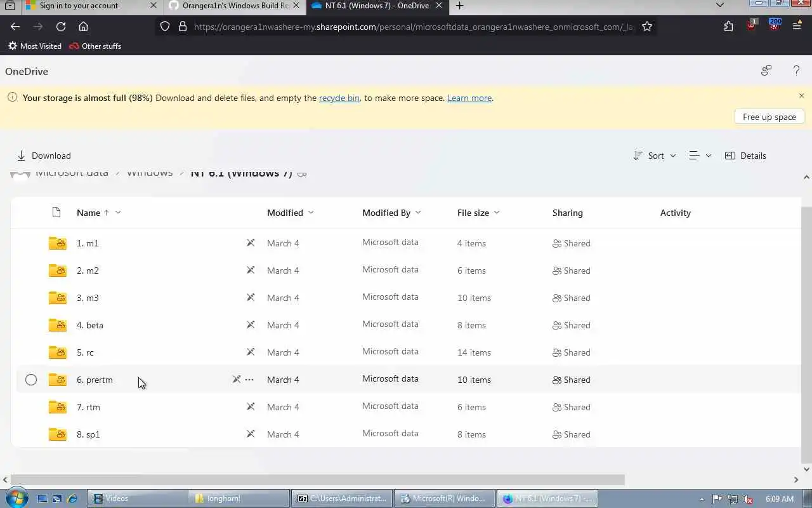Click the horizontal scrollbar thumb
Screen dimensions: 812x508
318,479
